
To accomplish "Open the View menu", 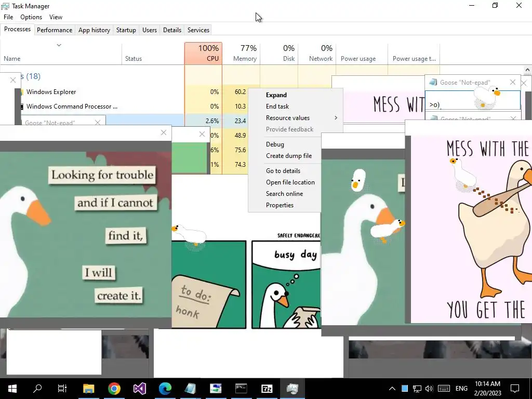I will (56, 17).
